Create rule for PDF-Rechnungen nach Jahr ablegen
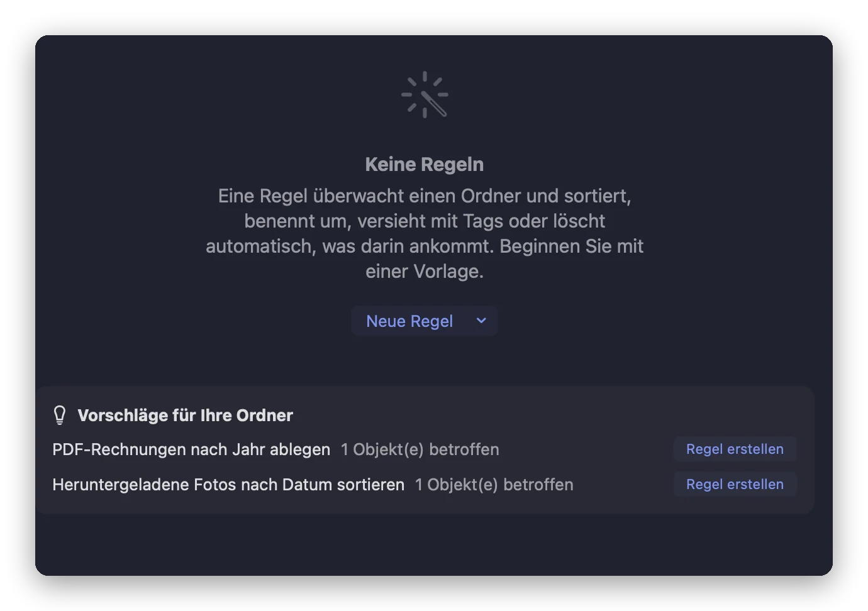 (735, 449)
